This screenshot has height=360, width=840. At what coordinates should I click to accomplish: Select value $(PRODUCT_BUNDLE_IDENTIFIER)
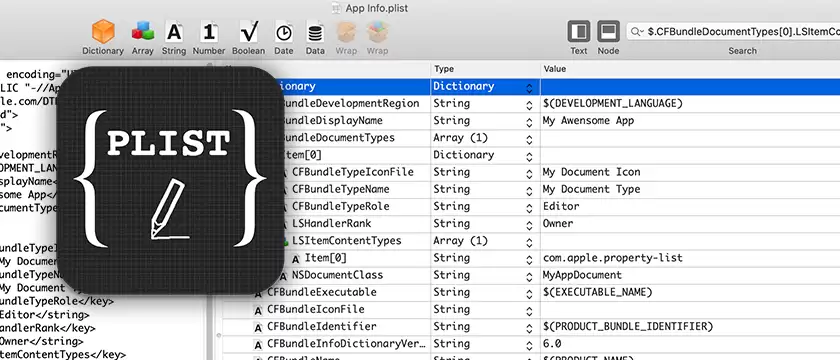point(628,326)
